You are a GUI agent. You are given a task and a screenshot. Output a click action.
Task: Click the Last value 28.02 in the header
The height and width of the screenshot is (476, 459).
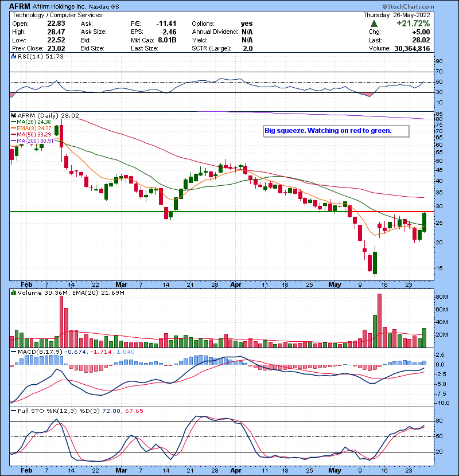click(421, 40)
